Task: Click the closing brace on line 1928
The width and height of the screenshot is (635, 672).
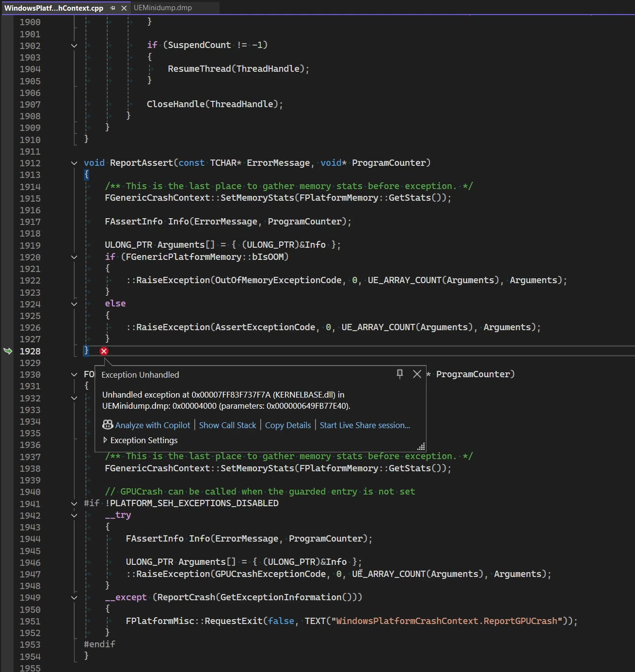Action: pyautogui.click(x=86, y=351)
